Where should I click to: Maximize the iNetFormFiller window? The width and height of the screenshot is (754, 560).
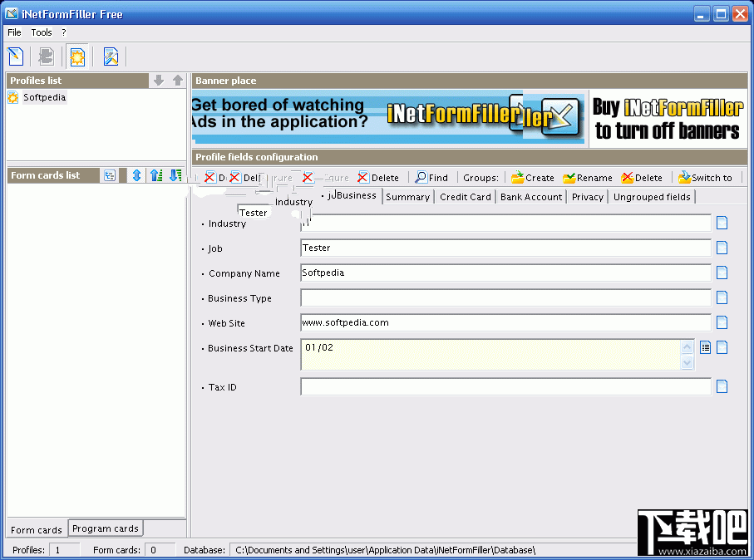721,14
